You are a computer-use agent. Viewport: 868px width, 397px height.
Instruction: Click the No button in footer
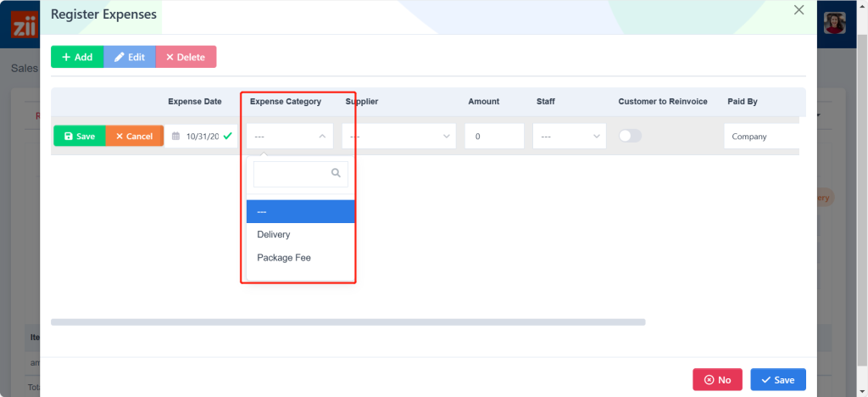pos(717,380)
